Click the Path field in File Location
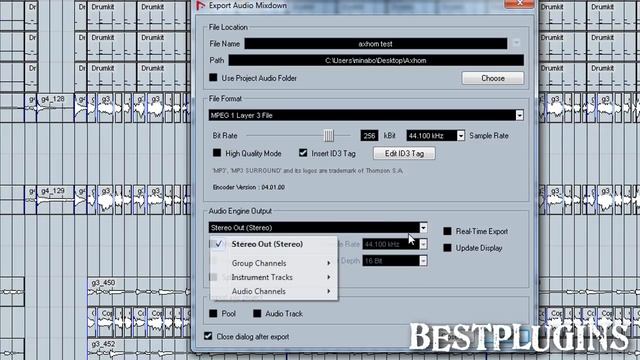The width and height of the screenshot is (640, 360). [x=376, y=60]
